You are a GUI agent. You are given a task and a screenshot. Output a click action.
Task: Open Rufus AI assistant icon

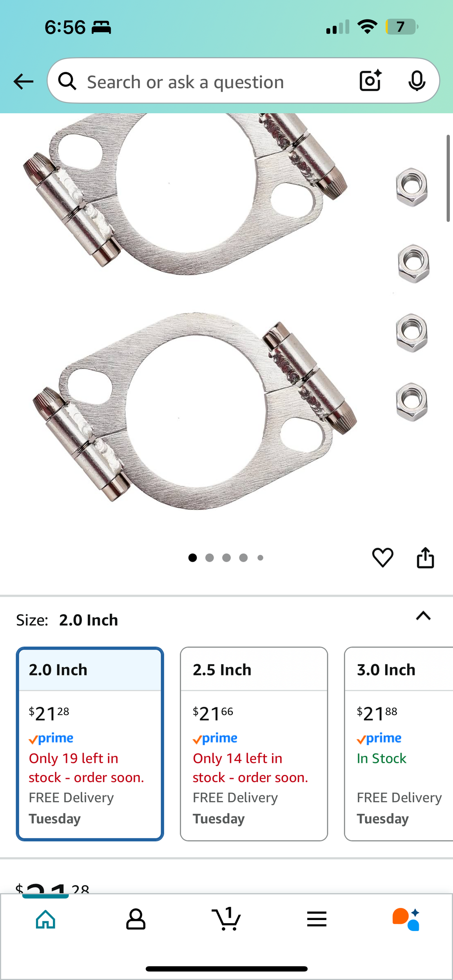coord(406,919)
